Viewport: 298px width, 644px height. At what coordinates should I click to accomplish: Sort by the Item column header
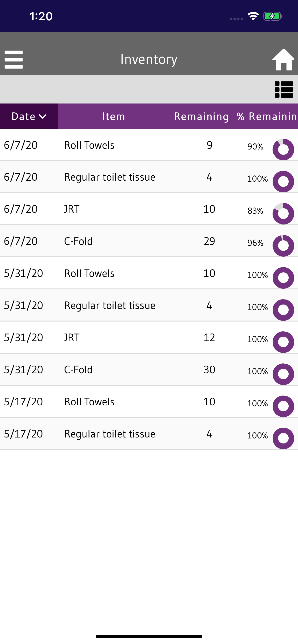click(114, 116)
